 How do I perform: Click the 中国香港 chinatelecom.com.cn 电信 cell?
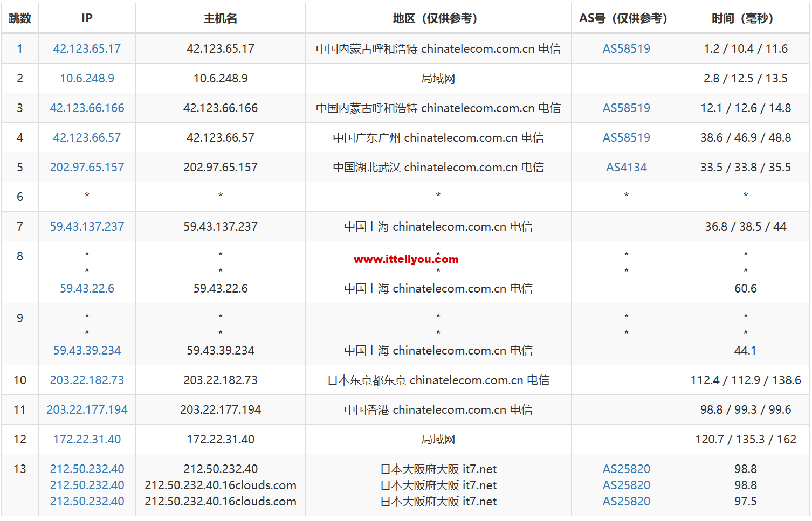pos(438,409)
